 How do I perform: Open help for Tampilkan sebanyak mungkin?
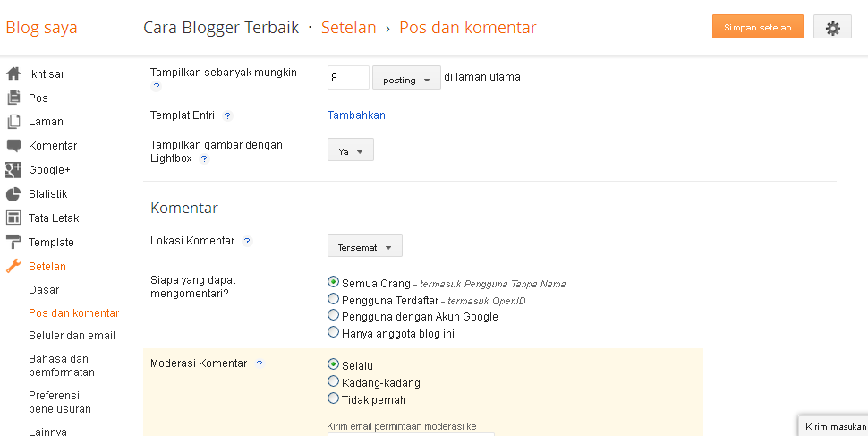pyautogui.click(x=156, y=87)
